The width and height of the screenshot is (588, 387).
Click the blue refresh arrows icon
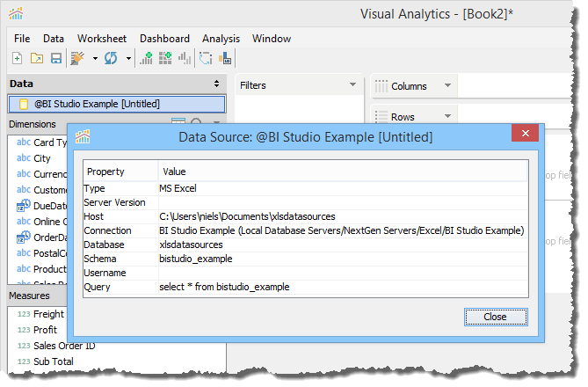pos(112,59)
